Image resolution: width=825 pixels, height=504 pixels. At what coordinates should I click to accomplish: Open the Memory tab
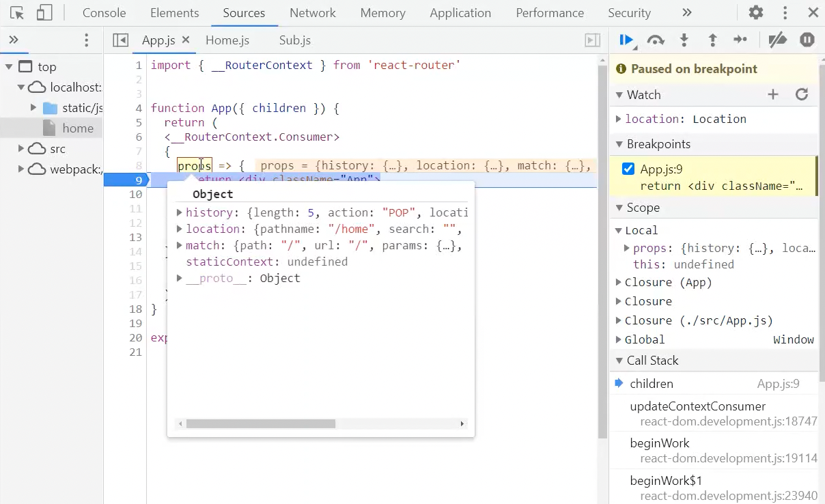(x=383, y=13)
